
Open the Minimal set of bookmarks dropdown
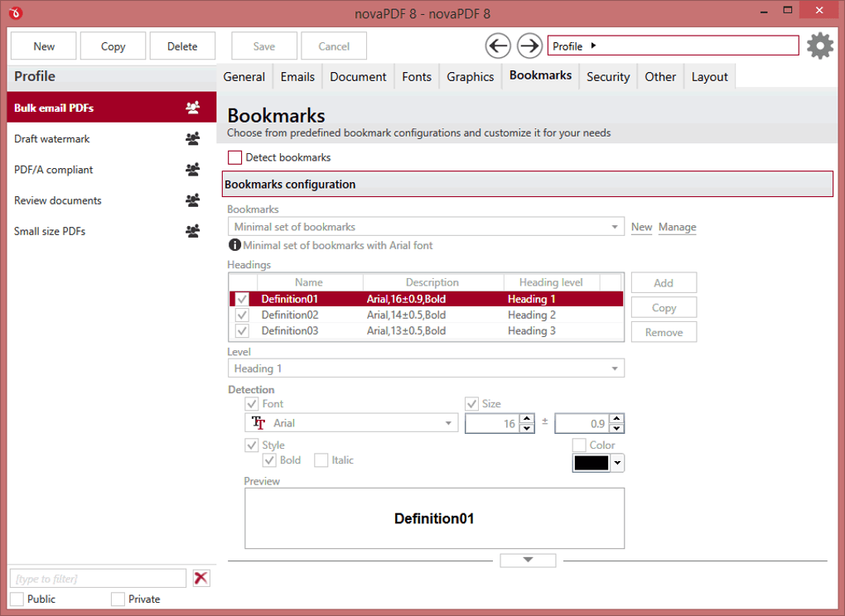point(426,227)
